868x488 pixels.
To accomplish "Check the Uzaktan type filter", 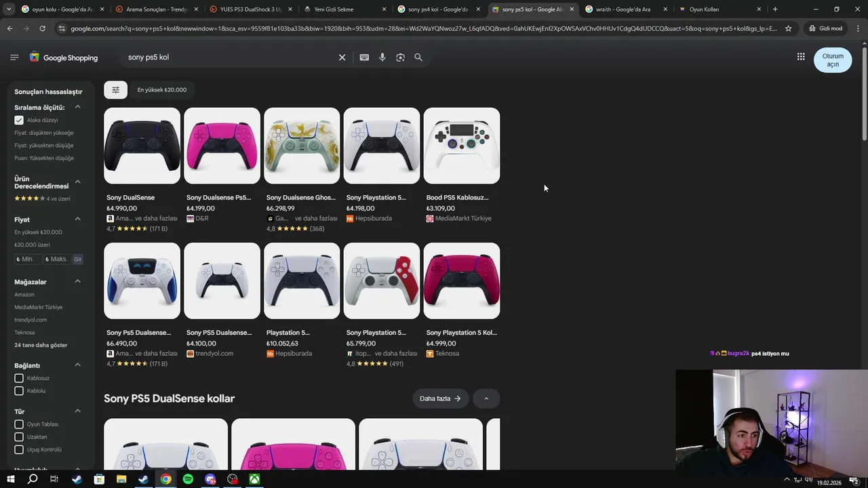I will pyautogui.click(x=19, y=437).
